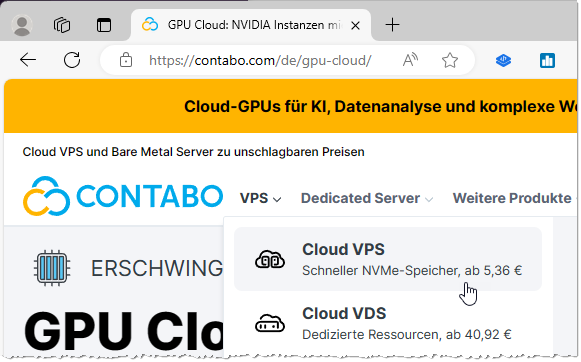The height and width of the screenshot is (362, 581).
Task: Toggle the vertical tabs icon
Action: coord(104,25)
